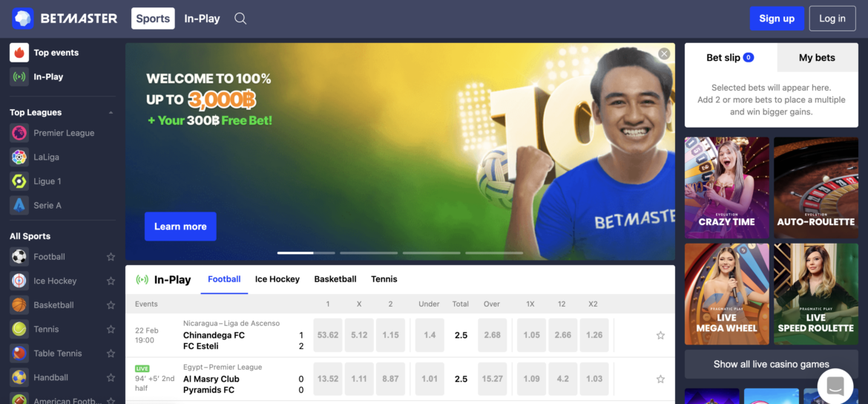868x404 pixels.
Task: Favorite Table Tennis with its star
Action: click(x=111, y=353)
